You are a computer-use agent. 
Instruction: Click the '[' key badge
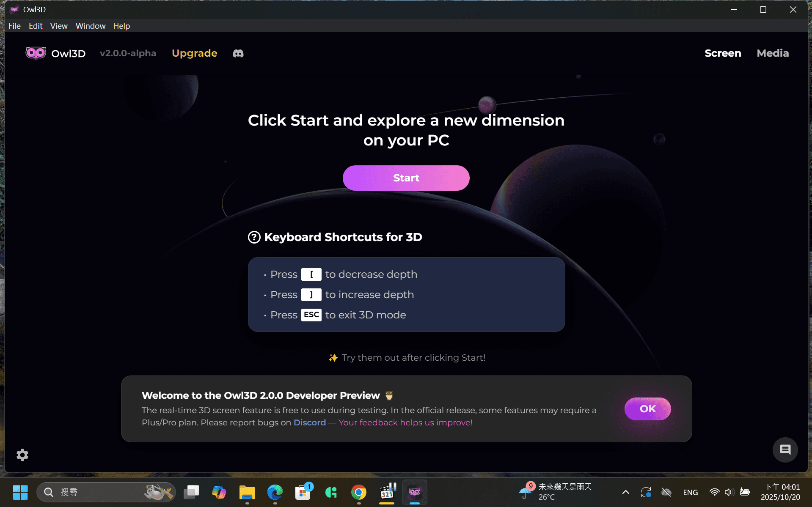311,274
